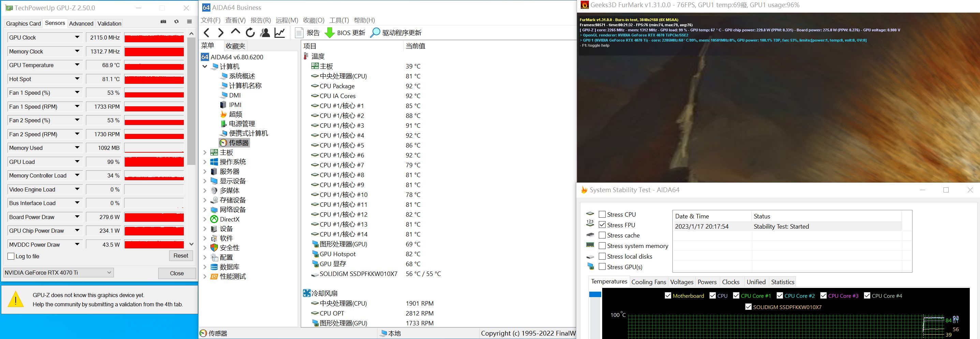Open AIDA64 工具(T) menu
Viewport: 980px width, 339px height.
339,20
